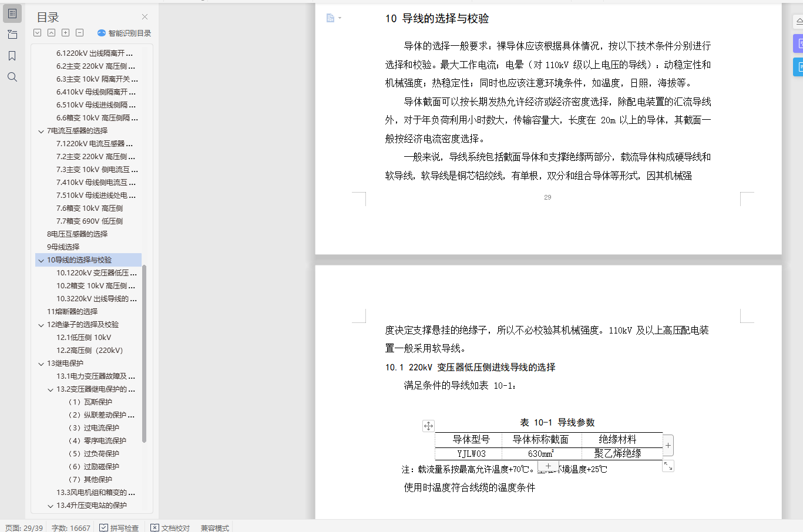Viewport: 803px width, 532px height.
Task: Select outline entry 7.510kV 母线进线处电
Action: coord(96,195)
